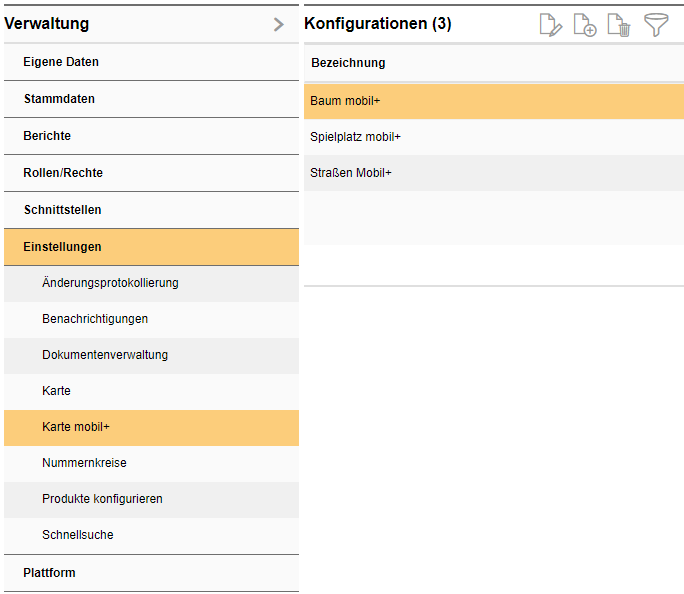
Task: Select the Straßen Mobil+ configuration row
Action: coord(351,173)
